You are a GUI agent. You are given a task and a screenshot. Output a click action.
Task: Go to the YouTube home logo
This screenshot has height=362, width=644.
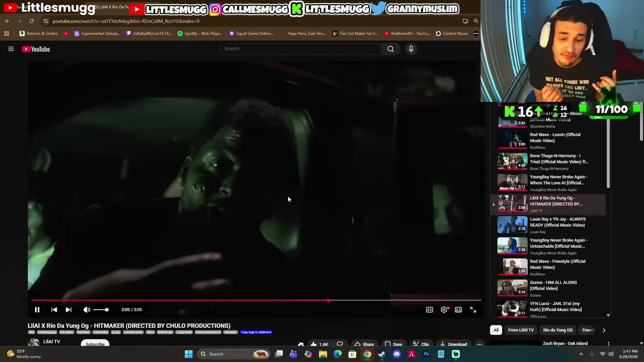click(36, 49)
